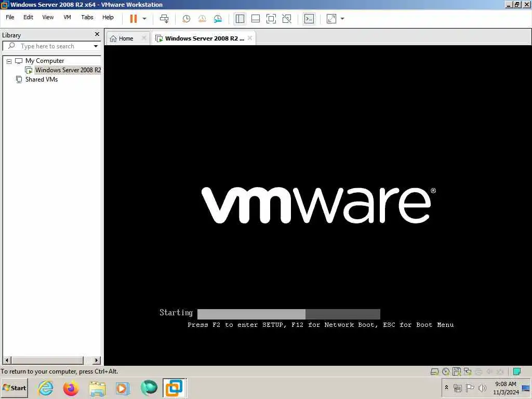Open the View menu
Screen dimensions: 532x399
[48, 17]
